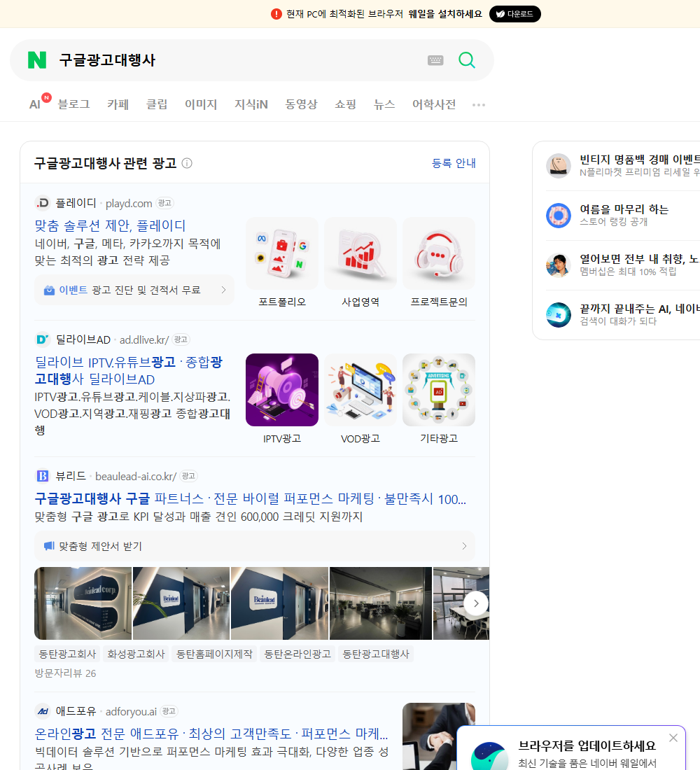The image size is (700, 770).
Task: Click the 동탄광고대행사 tag
Action: 376,654
